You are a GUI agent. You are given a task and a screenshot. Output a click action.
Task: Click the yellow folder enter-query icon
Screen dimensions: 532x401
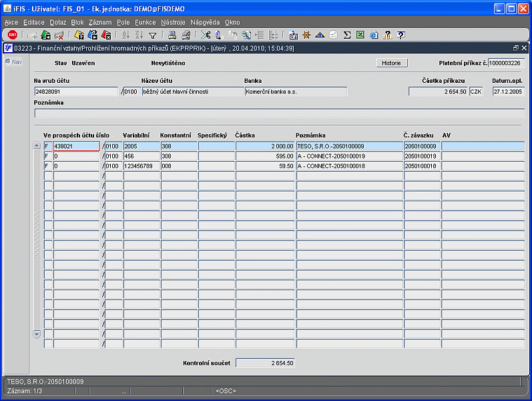pyautogui.click(x=79, y=35)
